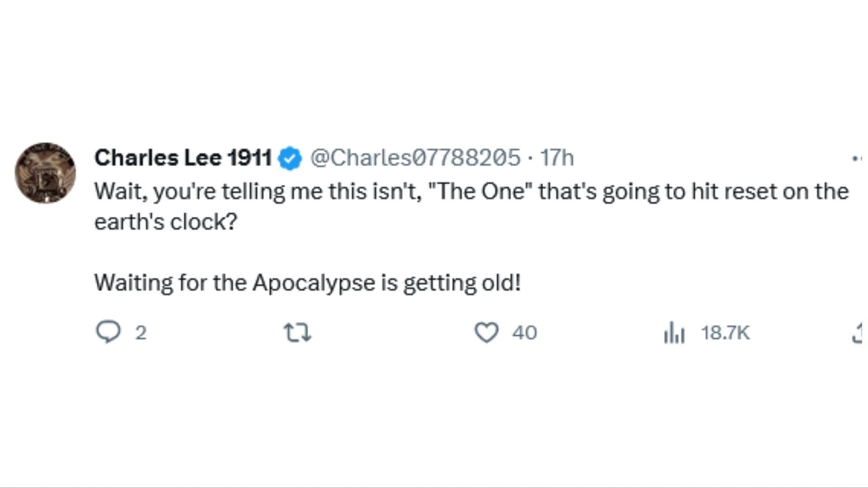Click the like count of 40
Image resolution: width=868 pixels, height=488 pixels.
click(524, 333)
